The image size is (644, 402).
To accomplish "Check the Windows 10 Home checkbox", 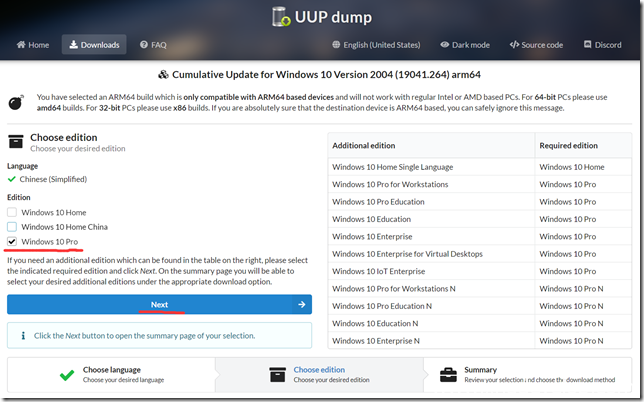I will pyautogui.click(x=12, y=213).
